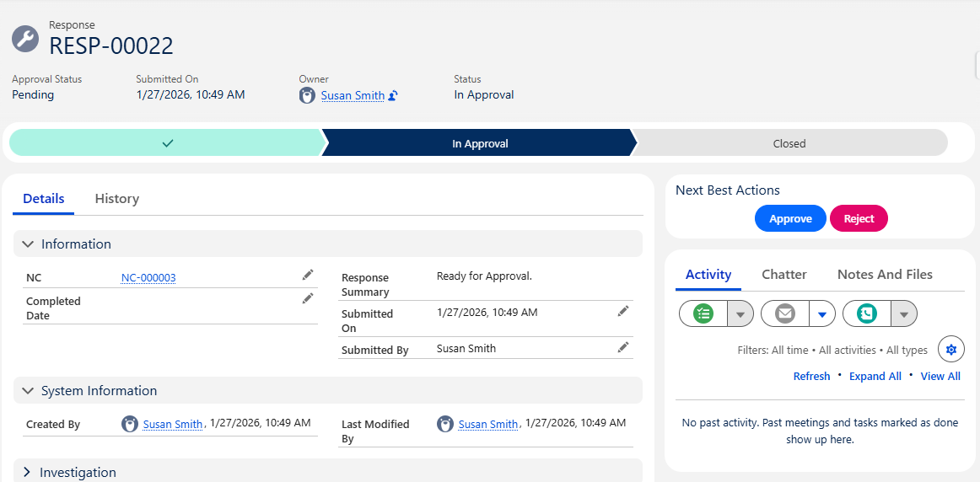Click the Log a Call icon button
This screenshot has height=482, width=980.
click(866, 313)
